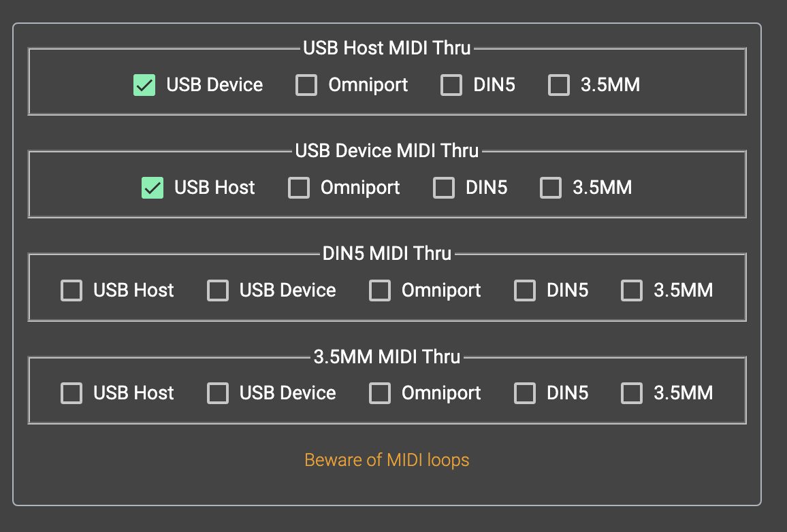Click the Beware of MIDI loops warning

[387, 460]
